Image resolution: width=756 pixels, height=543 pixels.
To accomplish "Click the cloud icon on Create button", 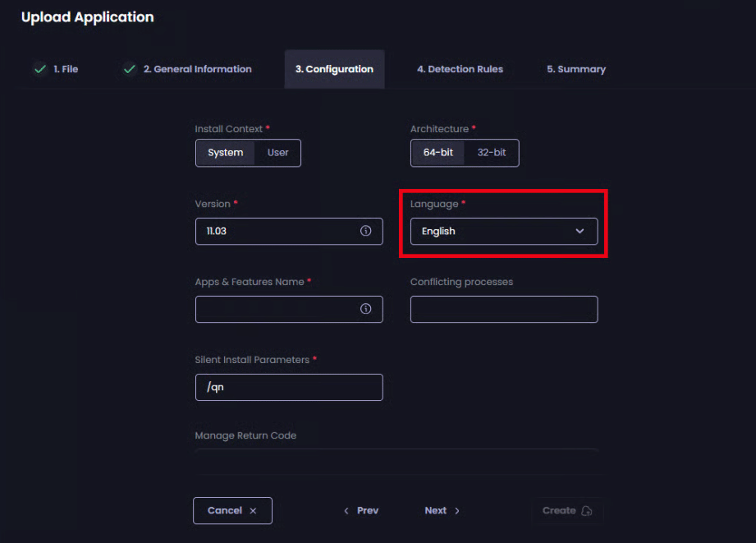I will coord(586,511).
